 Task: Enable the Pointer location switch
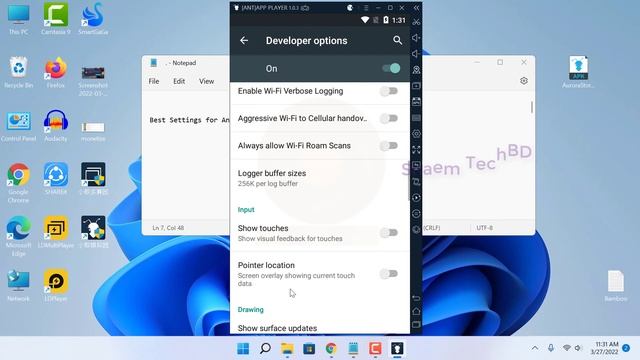point(389,273)
